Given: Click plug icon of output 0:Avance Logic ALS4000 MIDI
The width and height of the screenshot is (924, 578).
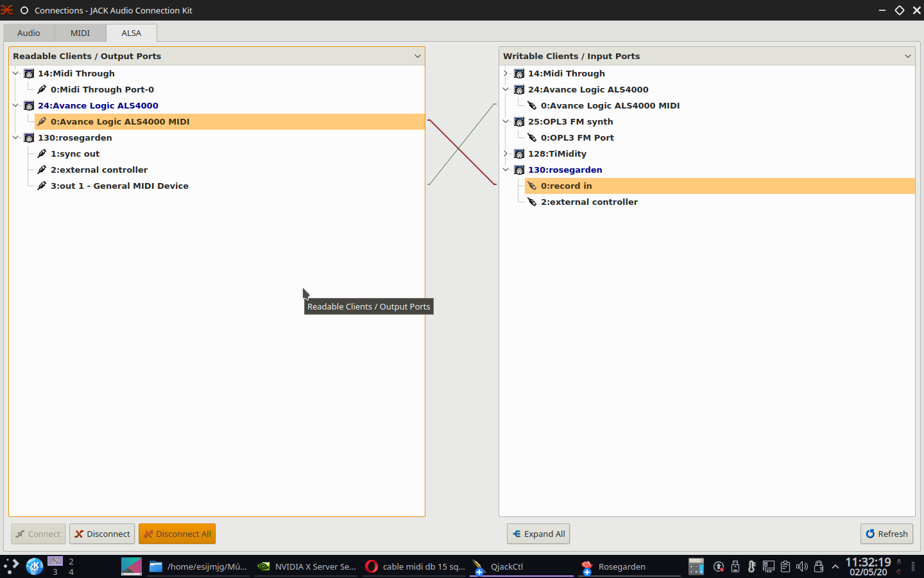Looking at the screenshot, I should click(42, 121).
